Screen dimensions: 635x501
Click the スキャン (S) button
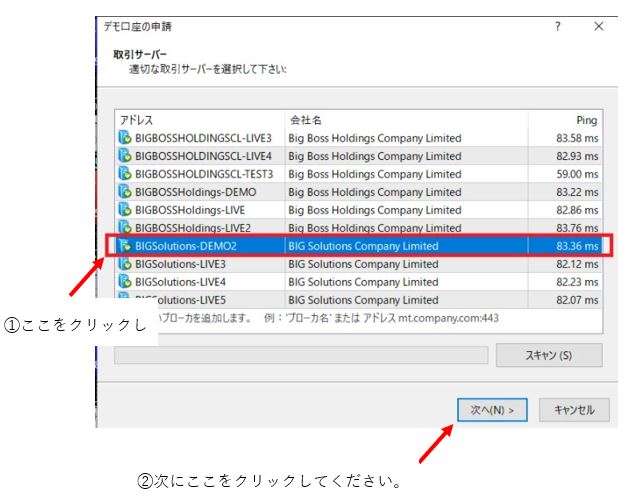click(548, 356)
